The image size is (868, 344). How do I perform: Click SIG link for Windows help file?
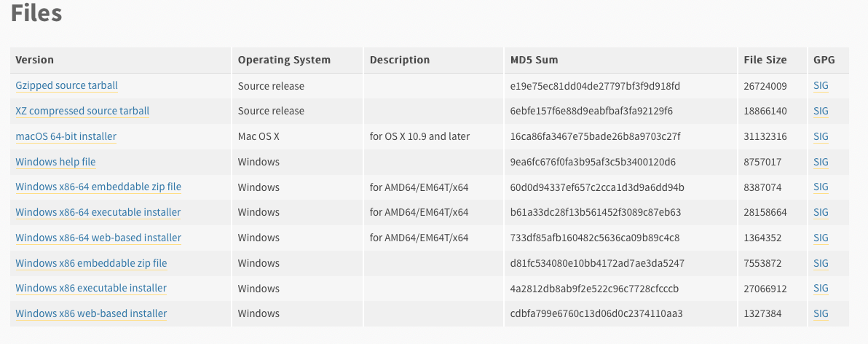[x=821, y=162]
